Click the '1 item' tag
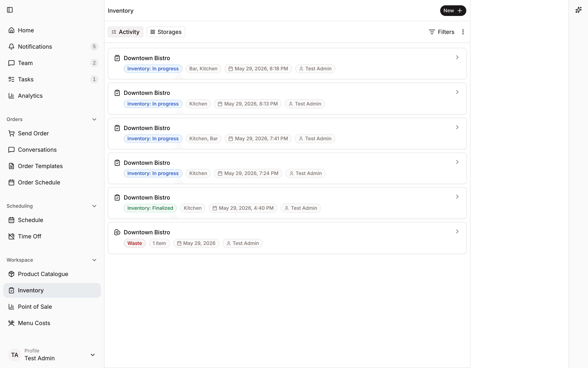The image size is (588, 368). 159,243
